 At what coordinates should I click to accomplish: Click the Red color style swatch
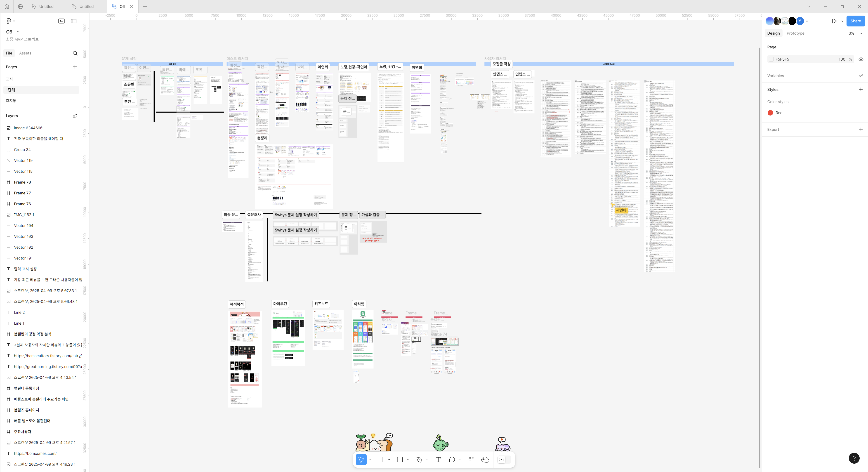770,113
